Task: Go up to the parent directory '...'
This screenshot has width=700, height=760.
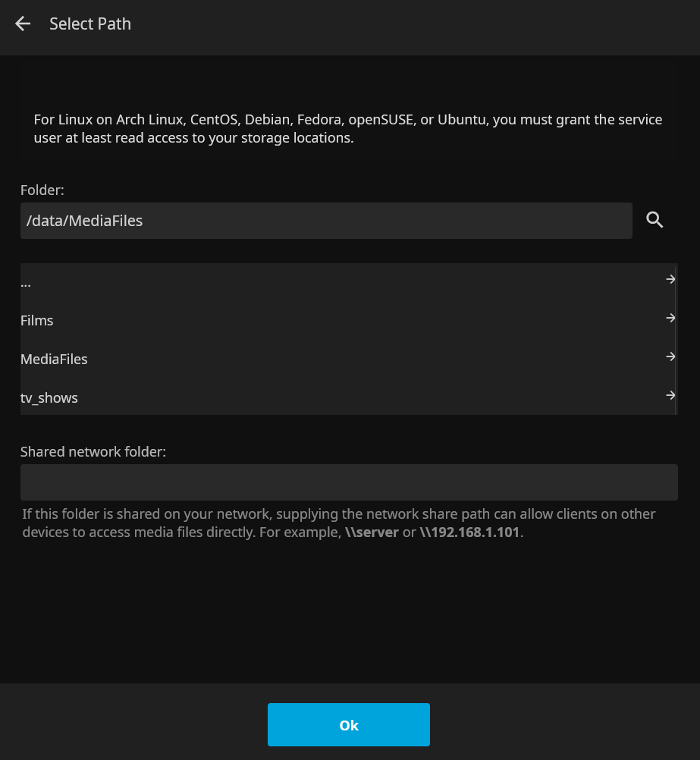Action: tap(27, 283)
